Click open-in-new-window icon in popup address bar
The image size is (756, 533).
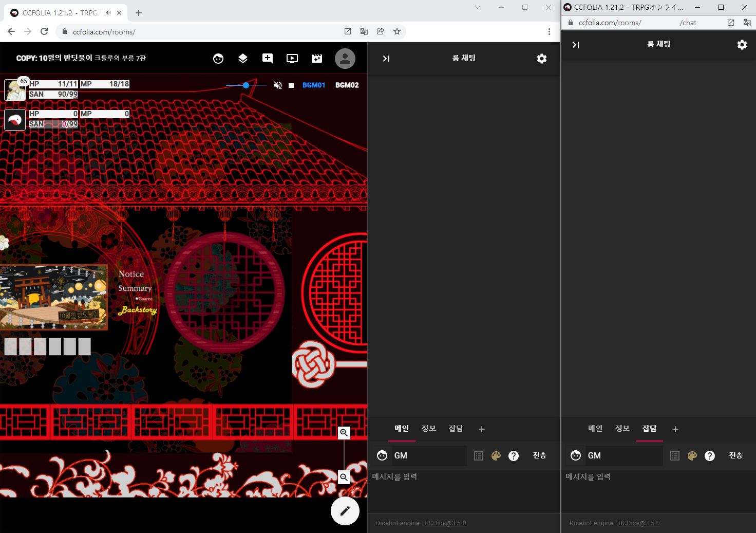(x=731, y=23)
